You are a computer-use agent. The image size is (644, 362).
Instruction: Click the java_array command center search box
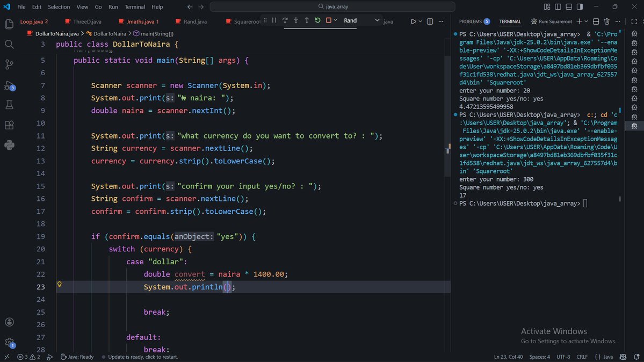[332, 6]
